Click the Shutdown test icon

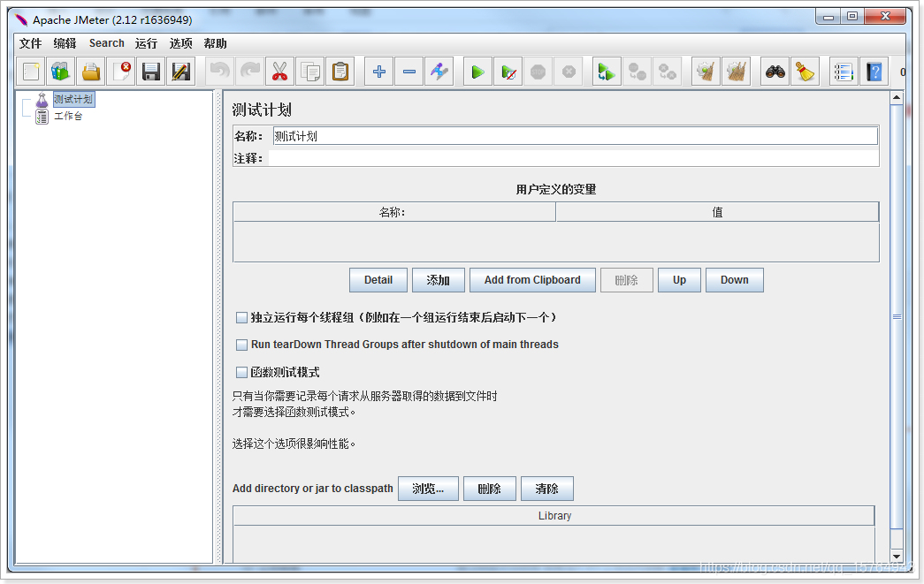tap(568, 72)
